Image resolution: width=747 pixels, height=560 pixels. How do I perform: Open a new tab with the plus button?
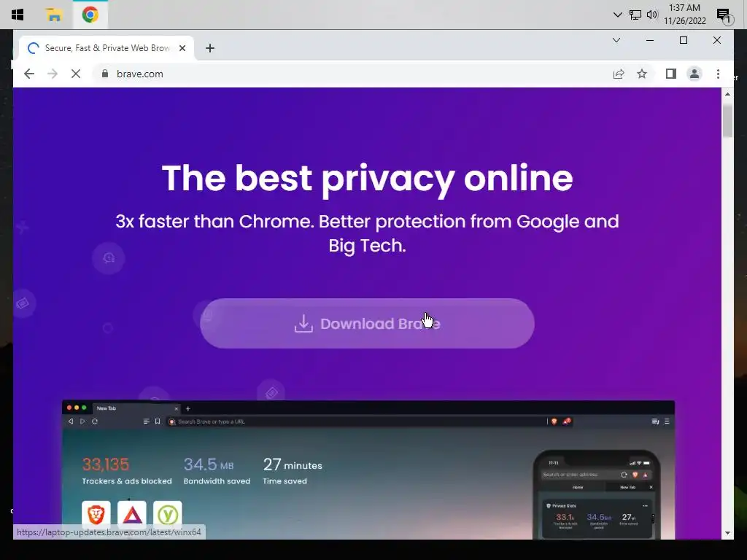coord(210,48)
